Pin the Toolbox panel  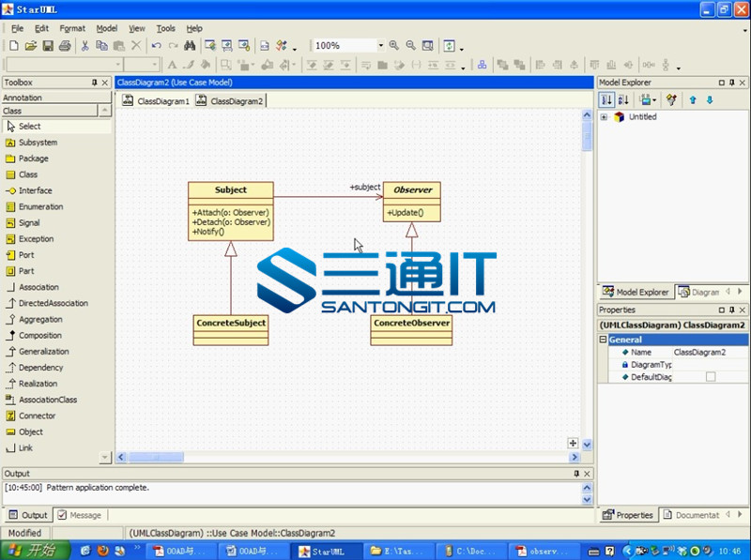pos(94,83)
